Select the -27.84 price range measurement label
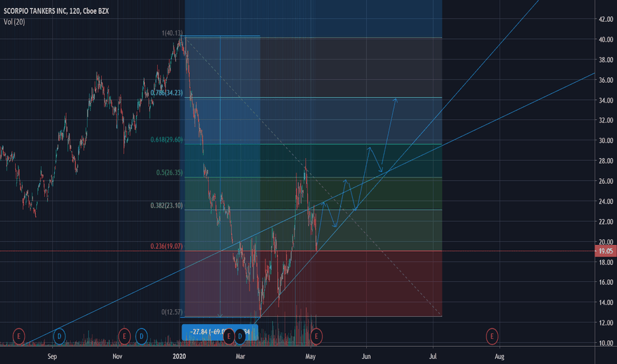 coord(220,332)
